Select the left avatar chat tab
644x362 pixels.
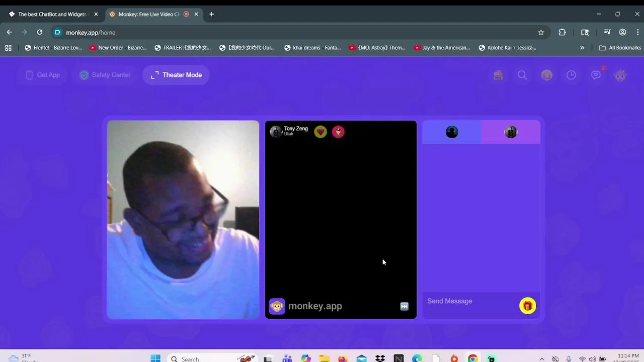coord(452,132)
